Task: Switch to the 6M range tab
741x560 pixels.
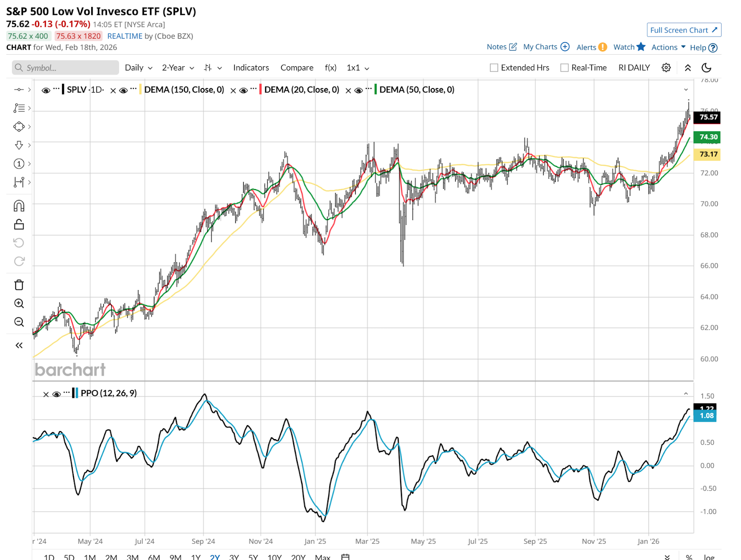Action: 154,557
